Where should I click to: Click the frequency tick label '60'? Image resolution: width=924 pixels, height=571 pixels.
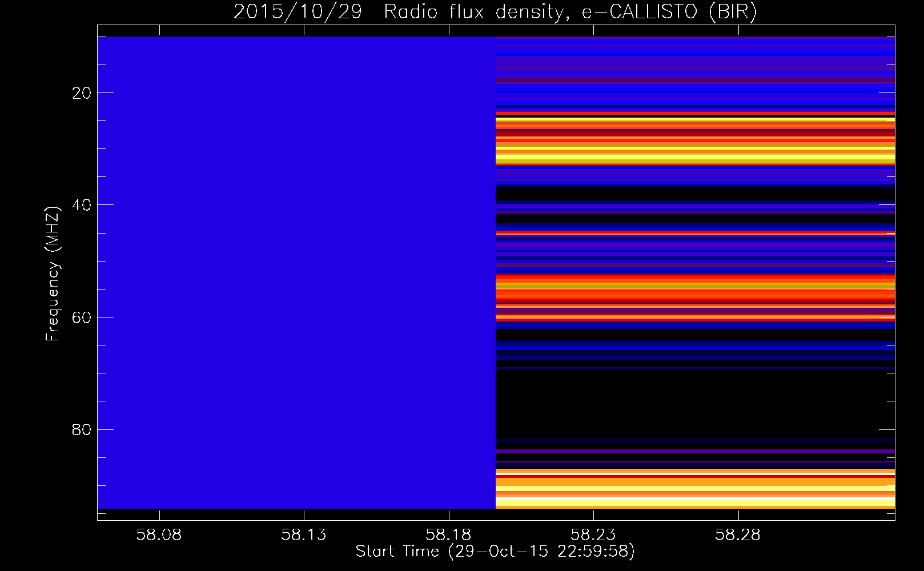[82, 317]
